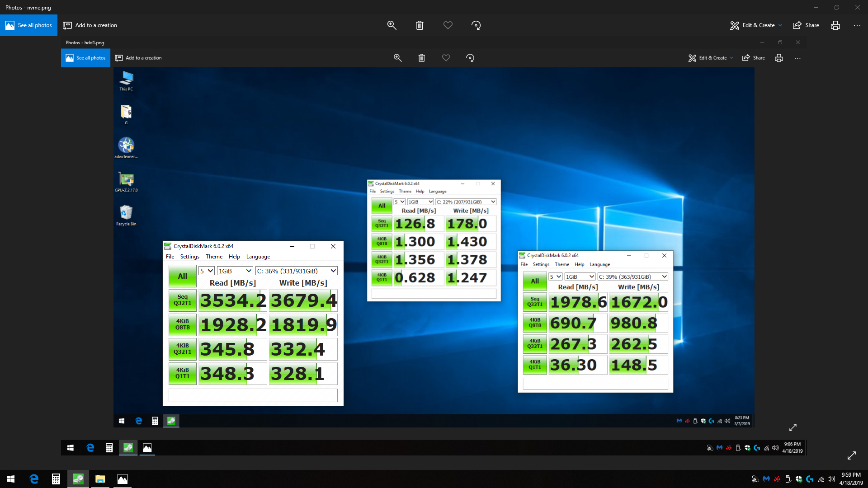Click the 1672.0 sequential write result
The height and width of the screenshot is (488, 868).
[x=638, y=302]
